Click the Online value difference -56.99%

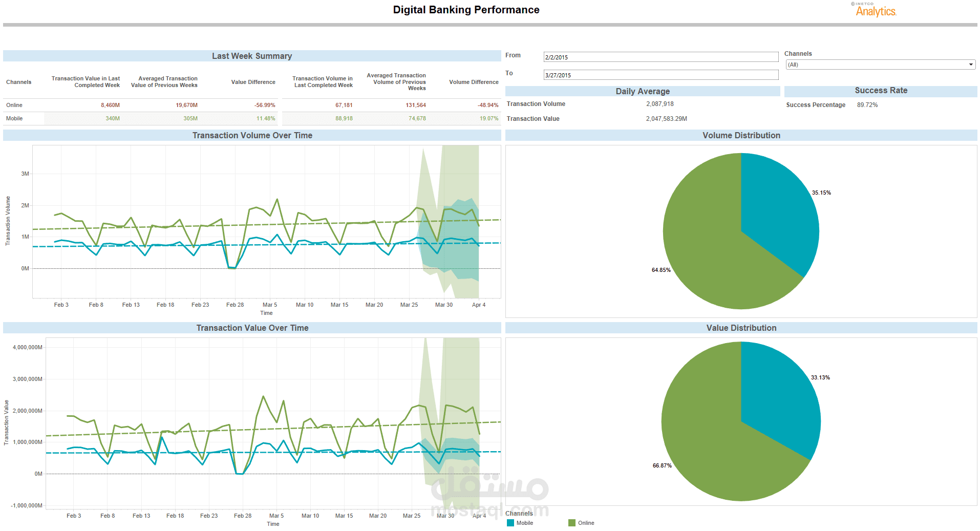click(265, 105)
